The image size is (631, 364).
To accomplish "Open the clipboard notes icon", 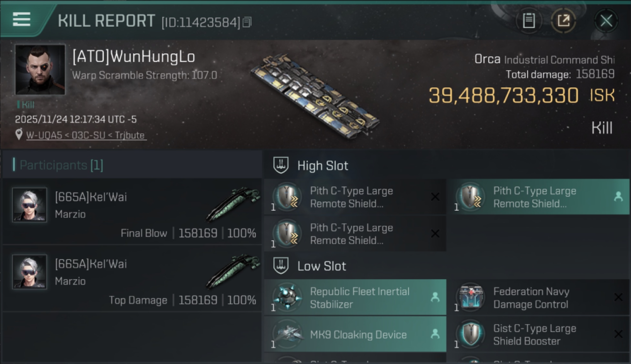I will coord(529,21).
